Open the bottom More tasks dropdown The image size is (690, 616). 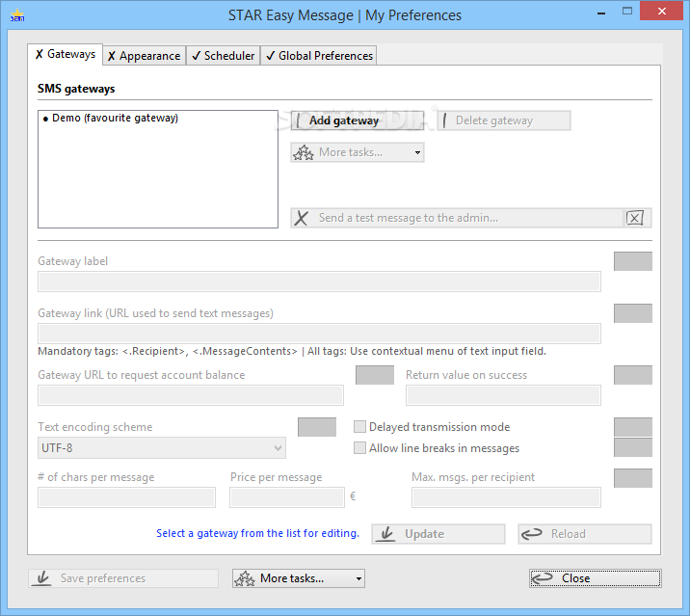299,578
